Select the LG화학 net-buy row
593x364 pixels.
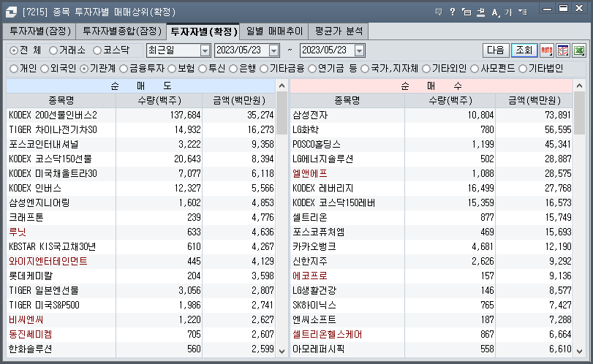pos(431,129)
